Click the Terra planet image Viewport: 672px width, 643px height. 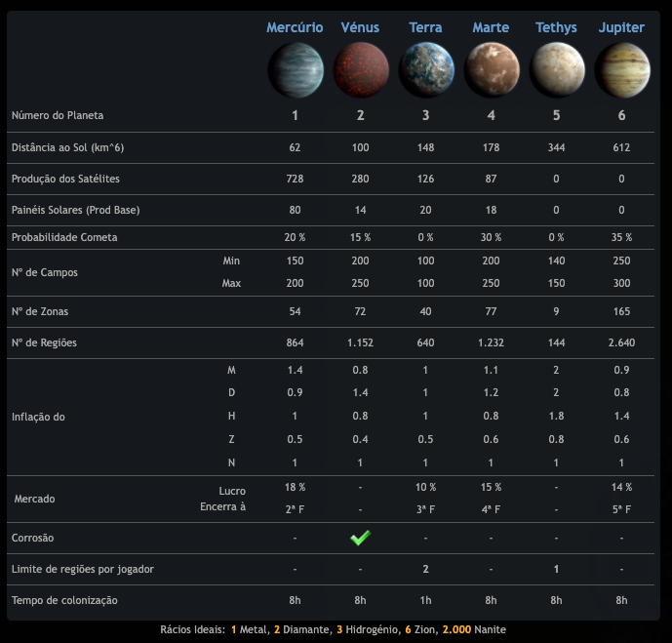pyautogui.click(x=426, y=70)
